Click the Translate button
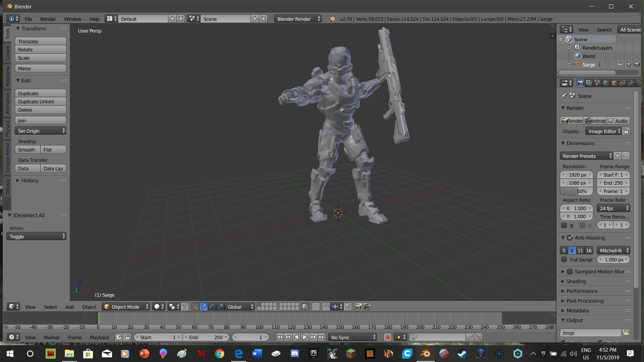This screenshot has width=644, height=362. 41,41
